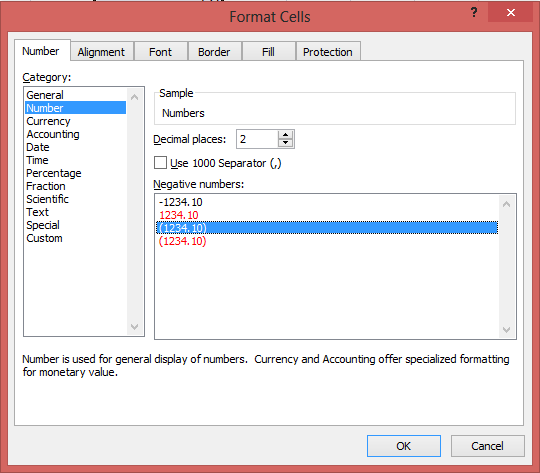Increase decimal places with up spinner arrow

(x=285, y=135)
